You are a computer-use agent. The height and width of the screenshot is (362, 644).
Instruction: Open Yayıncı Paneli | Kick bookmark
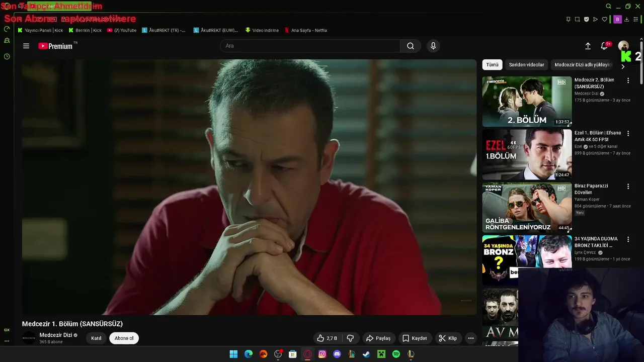(x=40, y=30)
